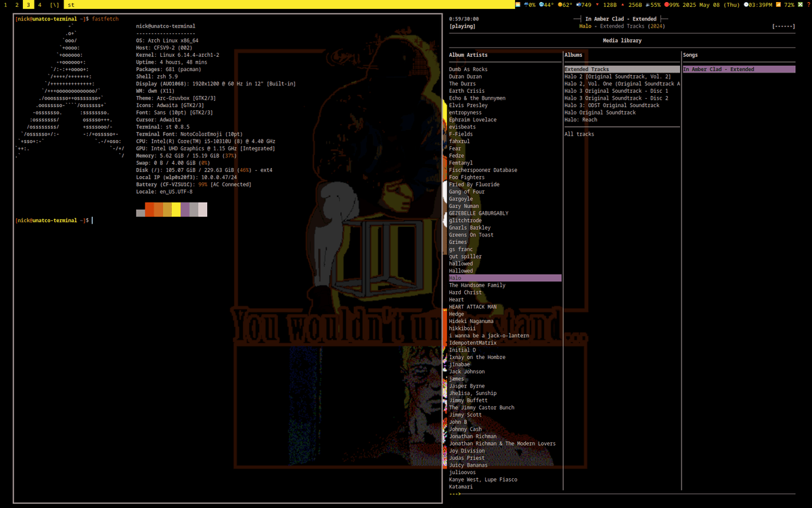
Task: Click the playback mode flags indicator [------]
Action: click(x=783, y=26)
